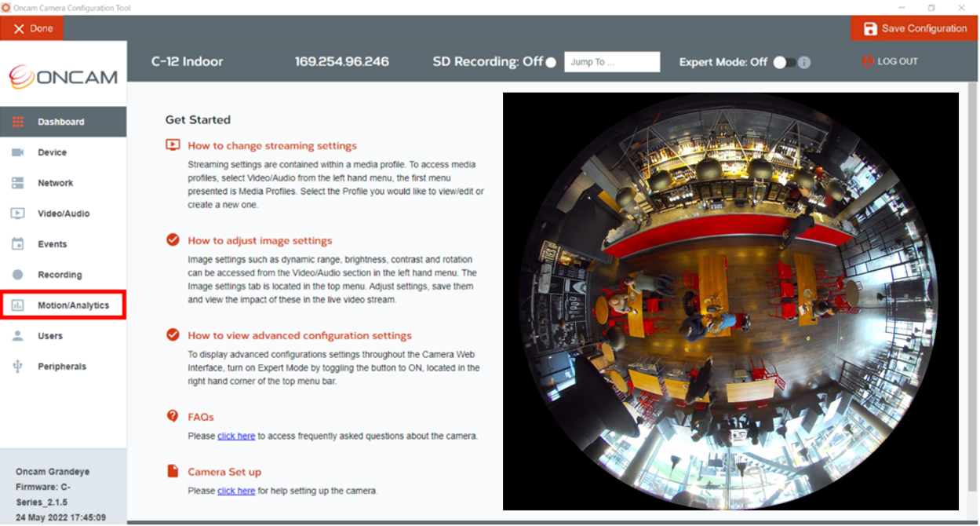The width and height of the screenshot is (980, 526).
Task: Toggle SD Recording on
Action: coord(551,62)
